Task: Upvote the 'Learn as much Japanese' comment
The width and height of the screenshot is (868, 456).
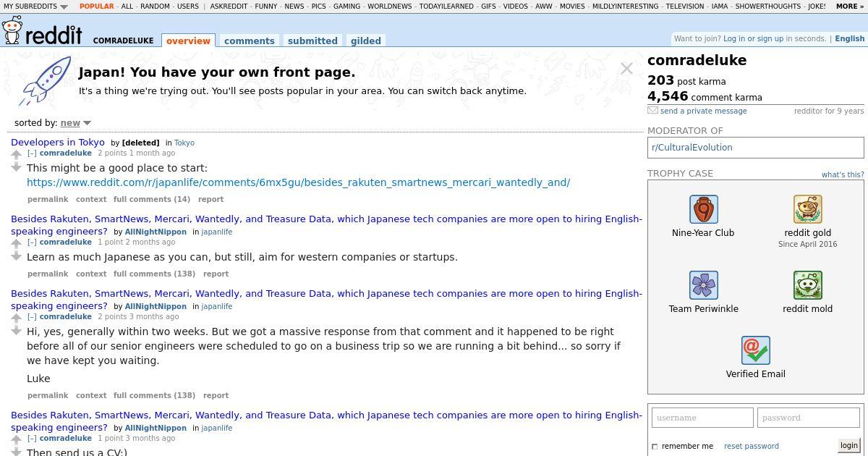Action: point(17,244)
